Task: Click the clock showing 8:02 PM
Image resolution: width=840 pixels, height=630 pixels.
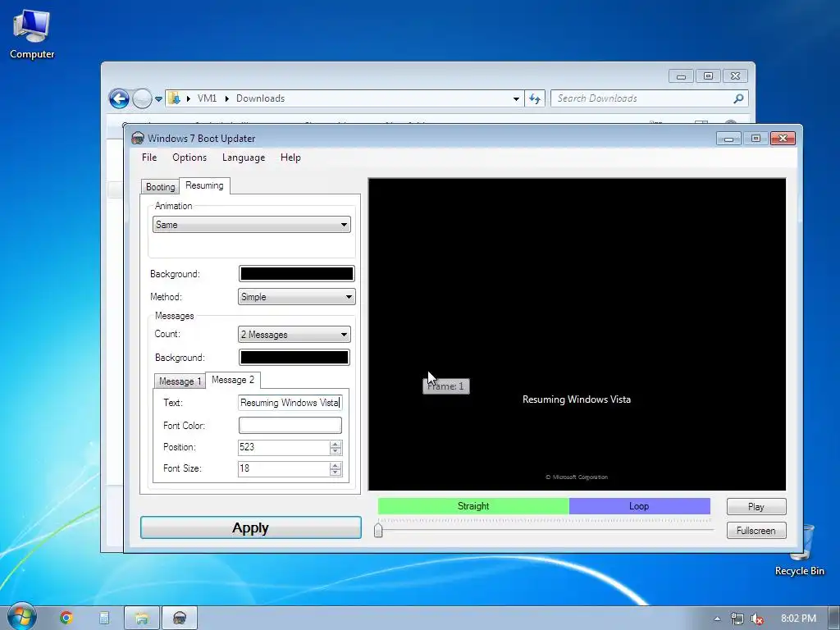Action: tap(798, 619)
